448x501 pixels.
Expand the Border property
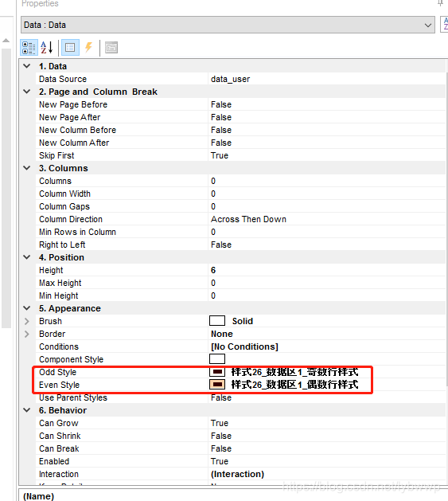pyautogui.click(x=27, y=334)
